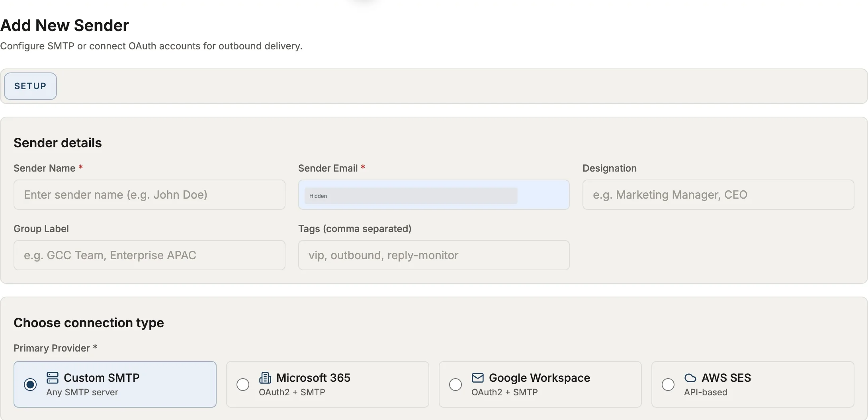
Task: Click the 'Primary Provider' label
Action: coord(55,348)
